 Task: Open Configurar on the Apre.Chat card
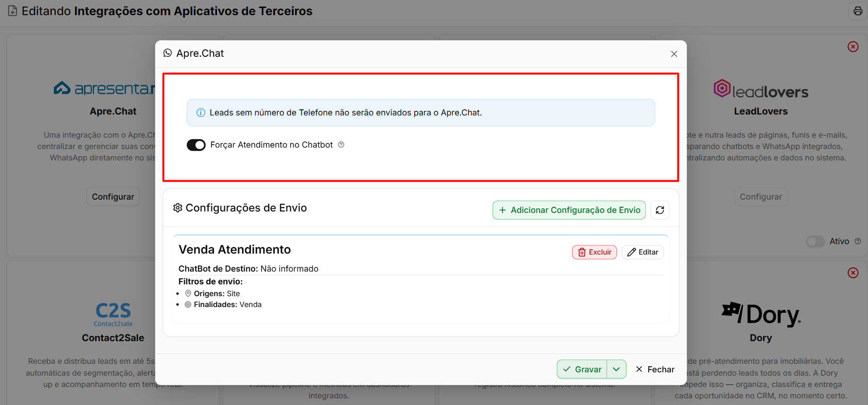pyautogui.click(x=113, y=196)
